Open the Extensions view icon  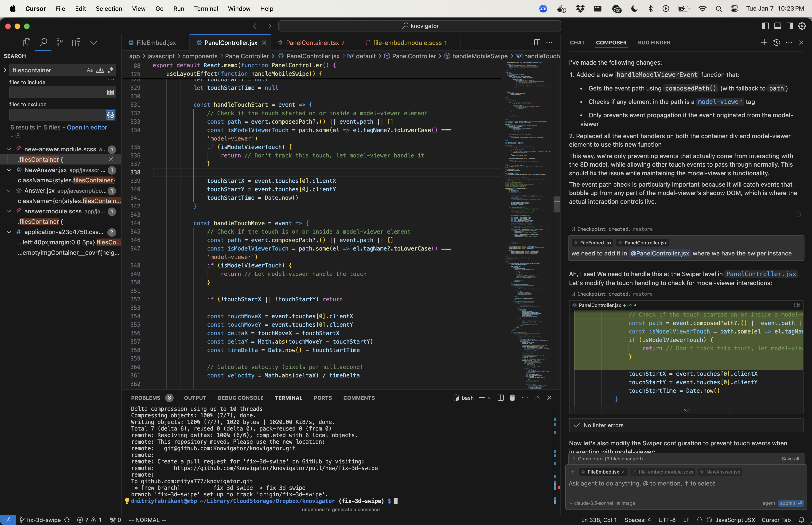76,42
